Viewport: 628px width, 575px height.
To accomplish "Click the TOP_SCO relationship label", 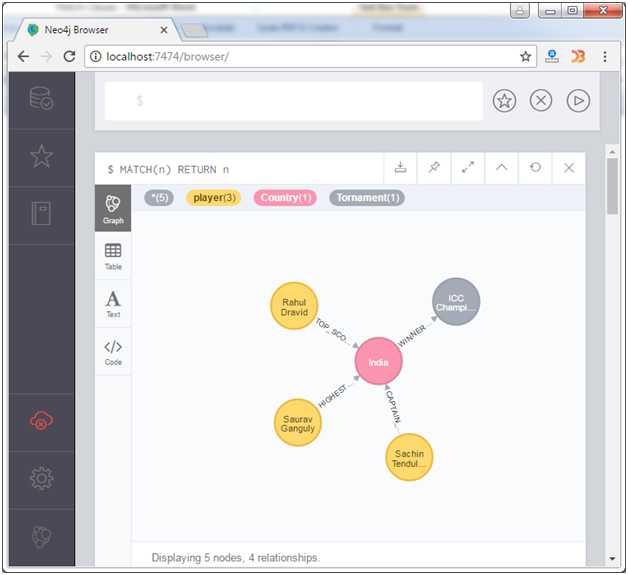I will [331, 330].
